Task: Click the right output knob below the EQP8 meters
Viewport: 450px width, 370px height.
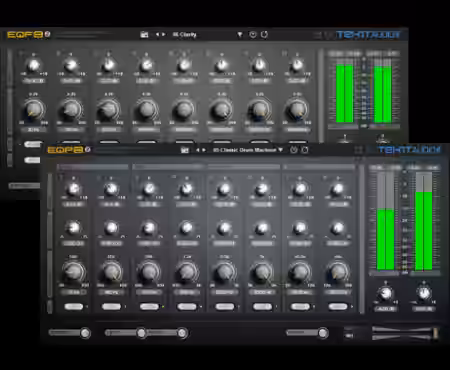Action: coord(424,293)
